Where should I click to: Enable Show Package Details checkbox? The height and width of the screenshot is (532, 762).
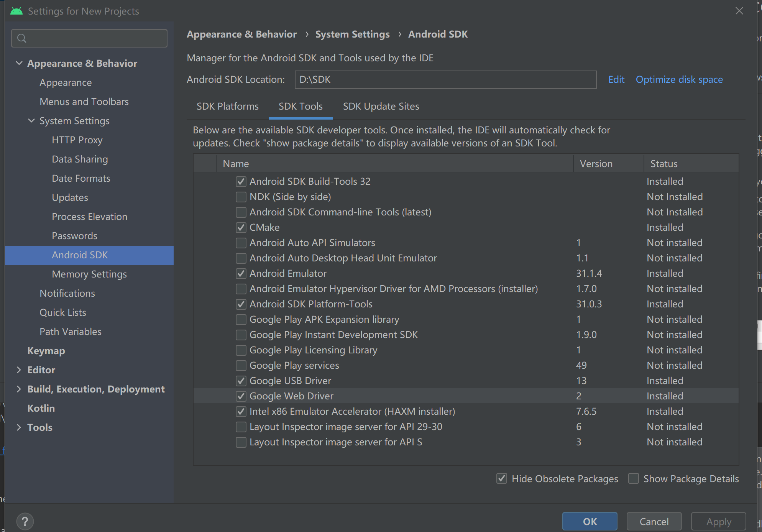tap(634, 478)
